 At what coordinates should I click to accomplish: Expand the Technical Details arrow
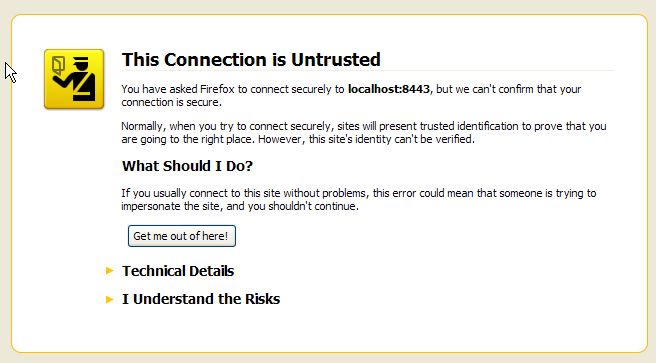(x=110, y=271)
